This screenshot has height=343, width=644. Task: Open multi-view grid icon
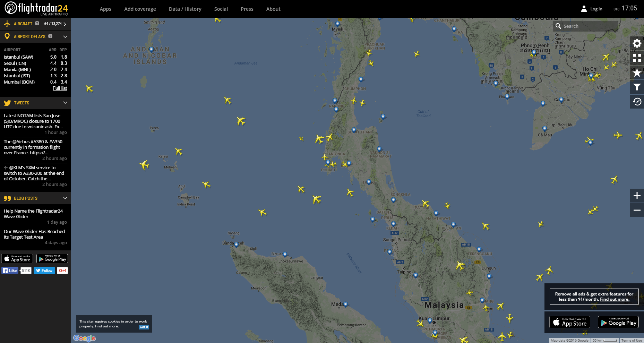(637, 58)
